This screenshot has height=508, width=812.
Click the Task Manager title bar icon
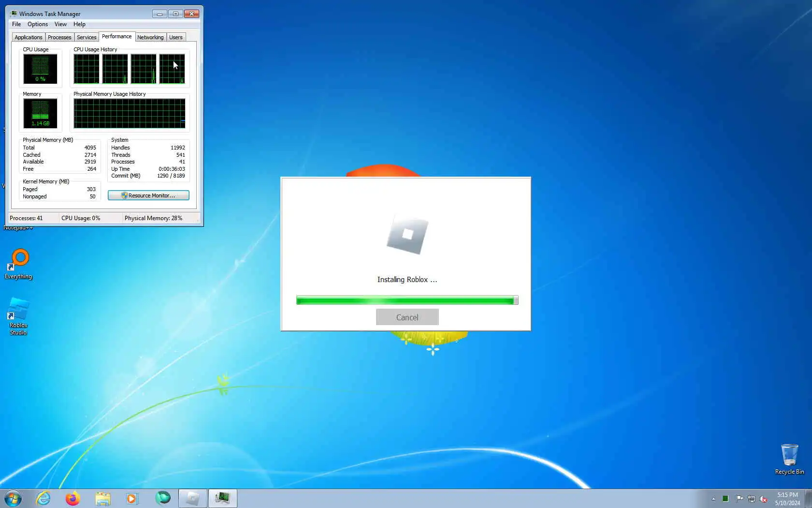click(x=14, y=14)
